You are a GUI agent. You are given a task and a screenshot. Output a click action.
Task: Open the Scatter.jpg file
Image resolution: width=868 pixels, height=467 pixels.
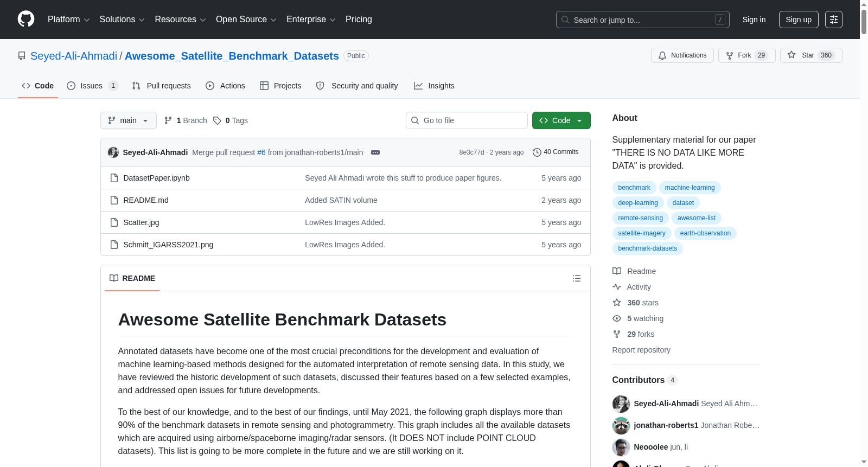141,222
